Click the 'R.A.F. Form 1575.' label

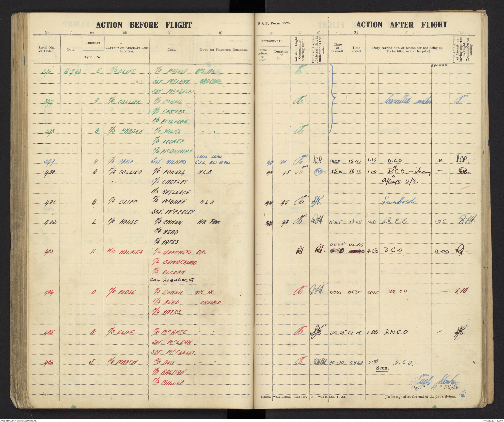coord(275,23)
